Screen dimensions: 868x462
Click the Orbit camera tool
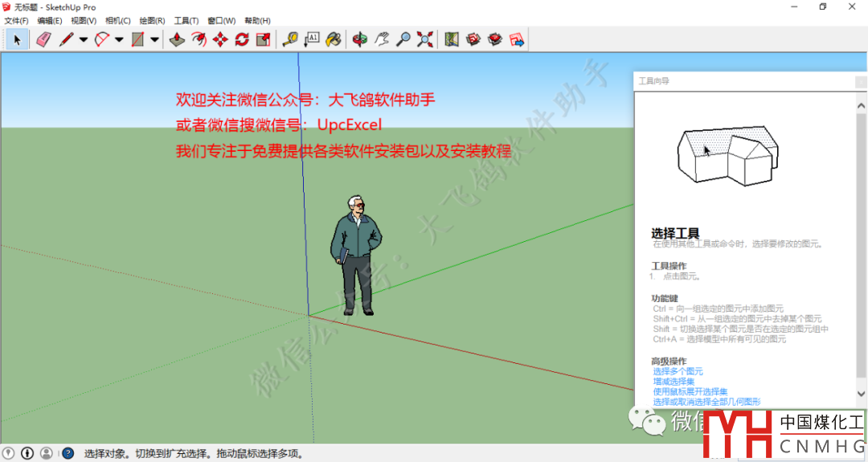(361, 39)
